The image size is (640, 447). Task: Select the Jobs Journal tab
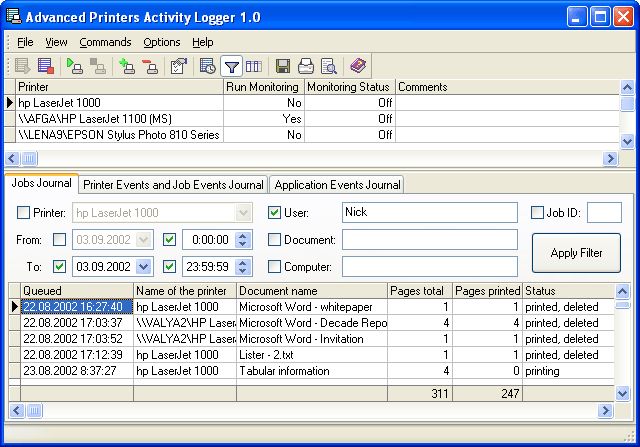[x=41, y=182]
